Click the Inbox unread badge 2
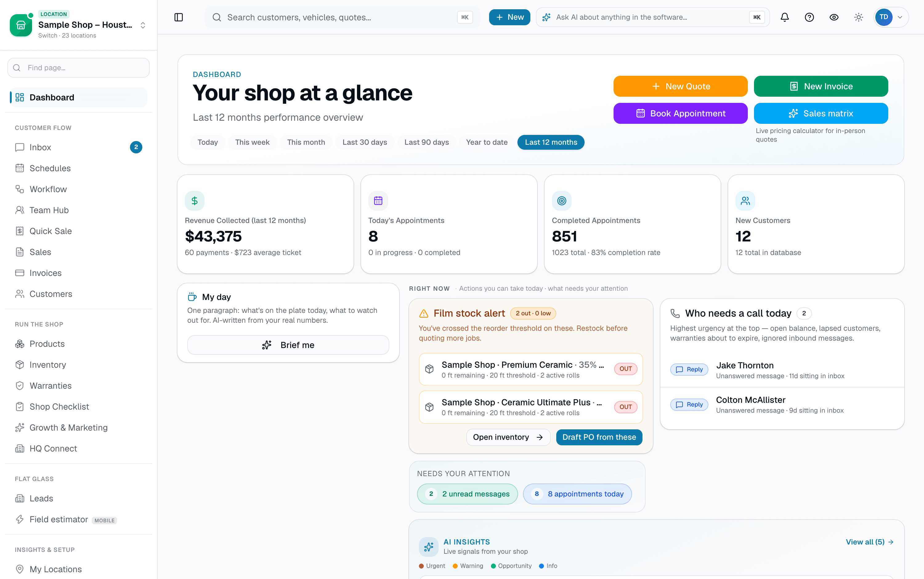The height and width of the screenshot is (579, 924). 136,148
